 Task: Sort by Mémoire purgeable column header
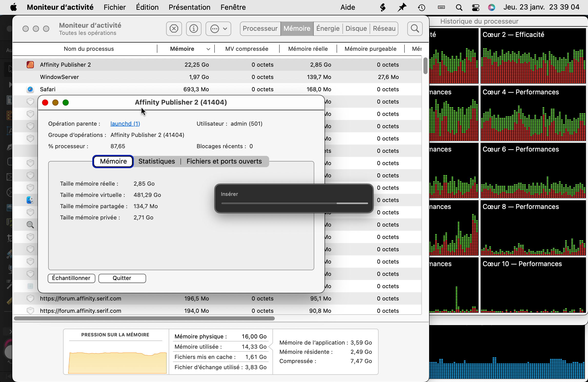370,49
